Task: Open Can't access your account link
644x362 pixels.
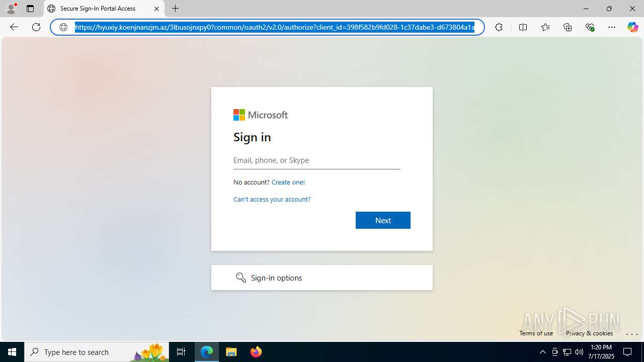Action: (x=272, y=199)
